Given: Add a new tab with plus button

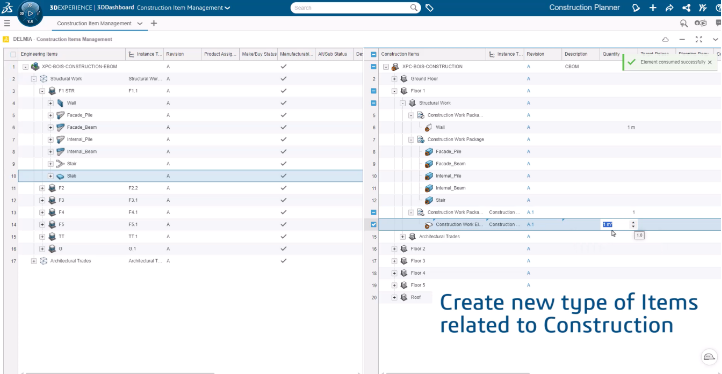Looking at the screenshot, I should click(x=154, y=23).
